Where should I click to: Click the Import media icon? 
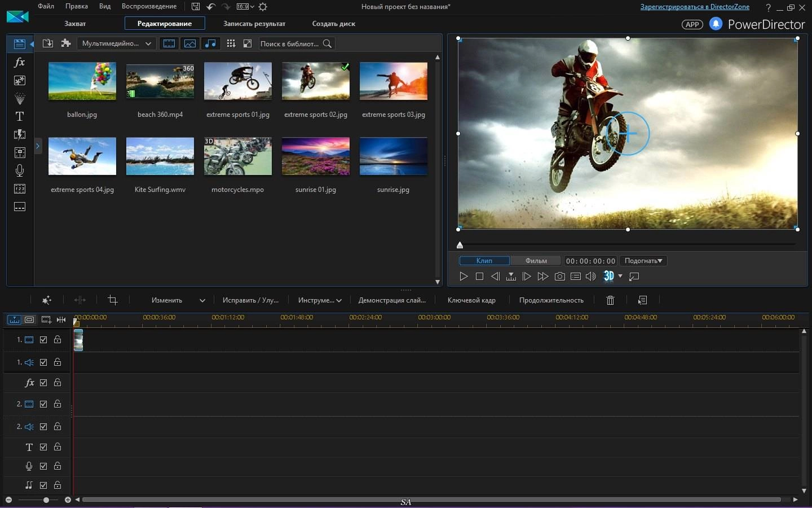point(48,43)
